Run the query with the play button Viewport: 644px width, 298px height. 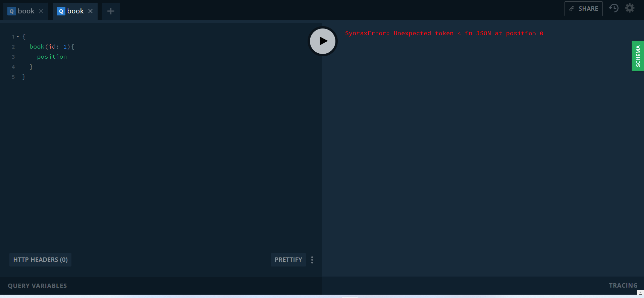pyautogui.click(x=323, y=41)
